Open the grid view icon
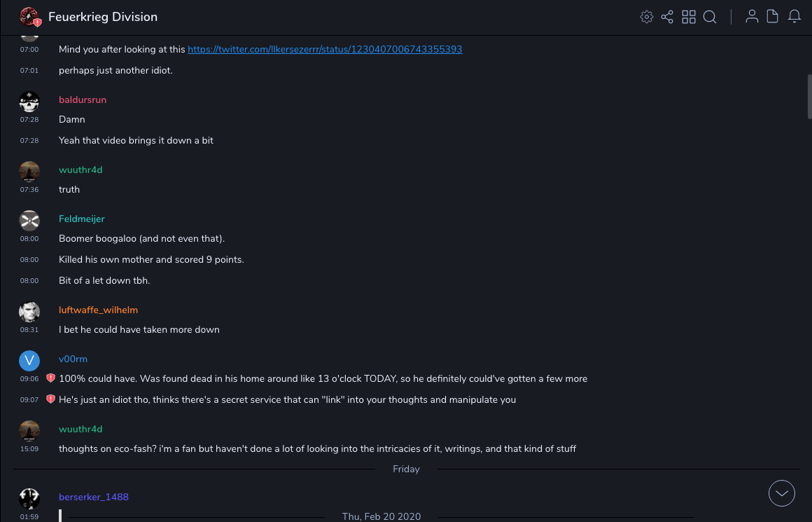This screenshot has width=812, height=522. [x=689, y=17]
